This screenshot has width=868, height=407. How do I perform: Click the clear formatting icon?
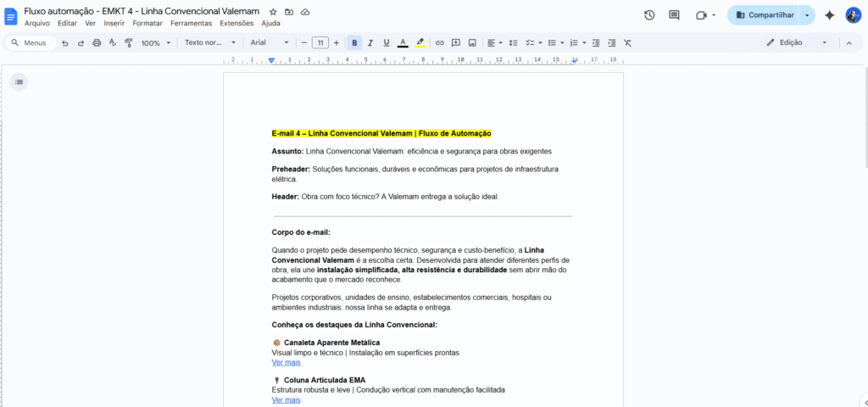click(627, 42)
